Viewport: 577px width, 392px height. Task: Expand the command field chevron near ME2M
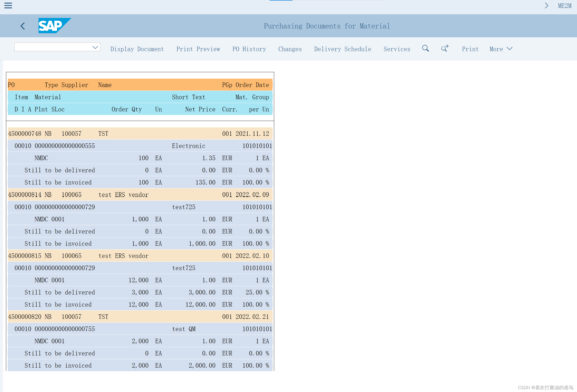point(546,6)
